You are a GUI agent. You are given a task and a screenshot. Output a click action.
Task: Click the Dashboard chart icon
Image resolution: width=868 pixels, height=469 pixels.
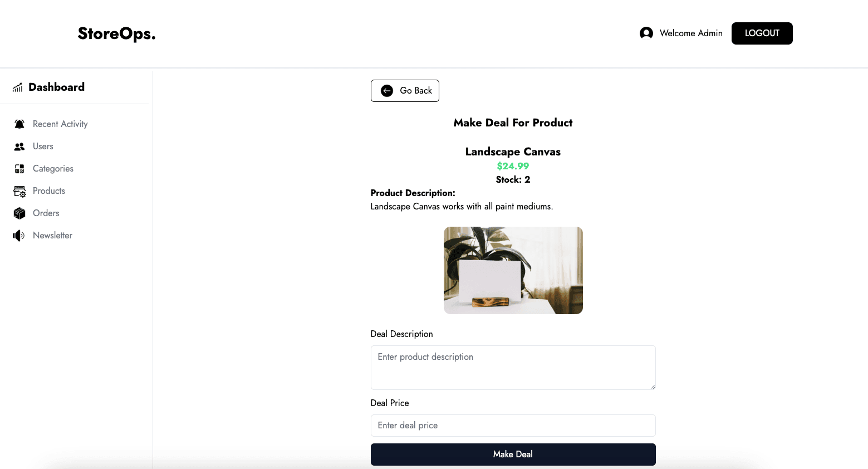point(18,87)
